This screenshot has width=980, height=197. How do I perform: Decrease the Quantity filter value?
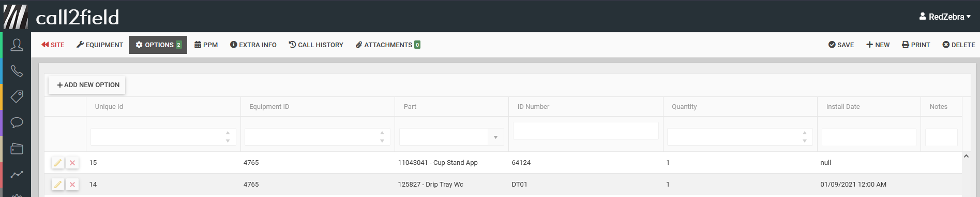click(x=805, y=141)
